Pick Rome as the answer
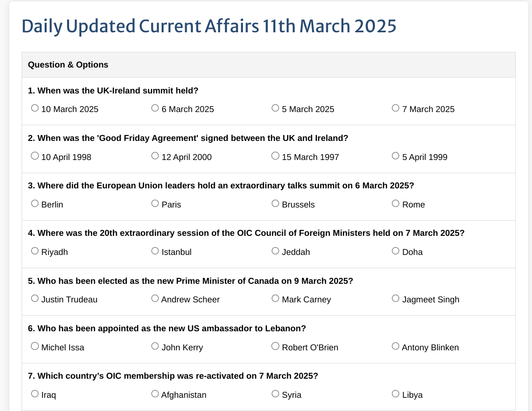 pos(396,204)
